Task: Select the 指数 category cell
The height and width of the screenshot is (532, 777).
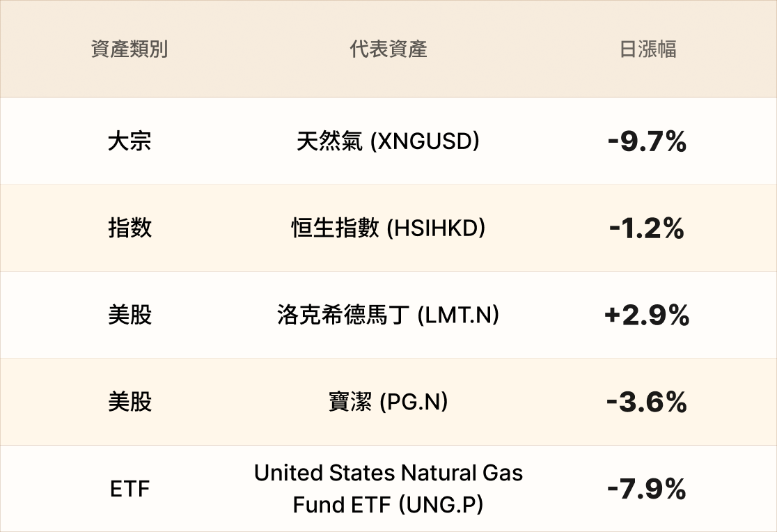Action: 129,228
